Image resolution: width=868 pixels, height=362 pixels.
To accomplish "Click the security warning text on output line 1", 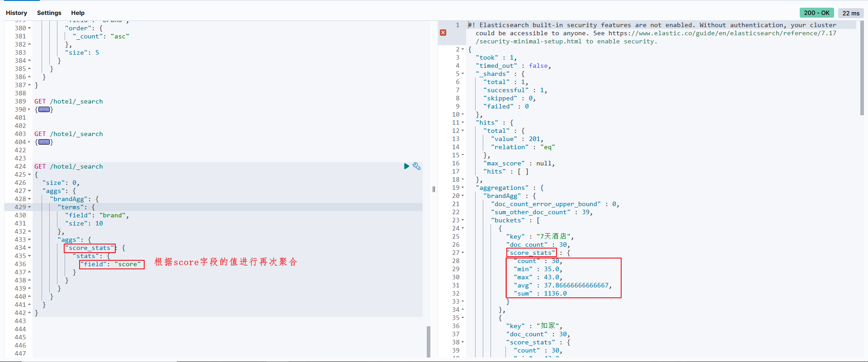I will [x=652, y=33].
